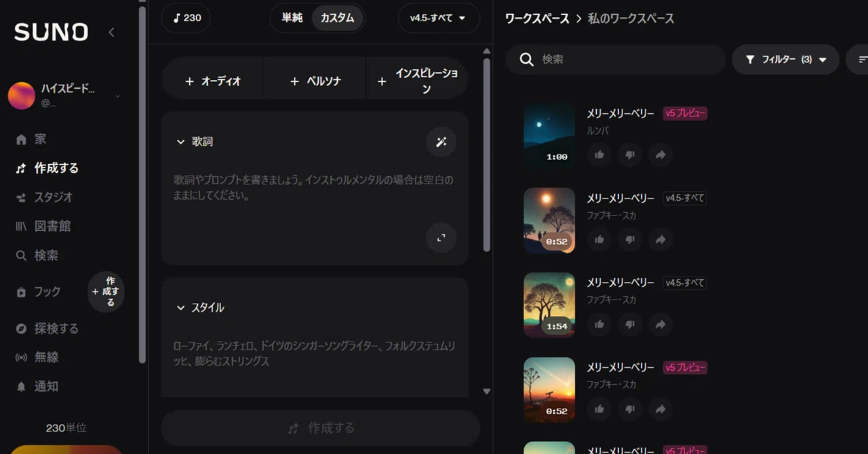
Task: Open the user profile avatar
Action: 22,96
